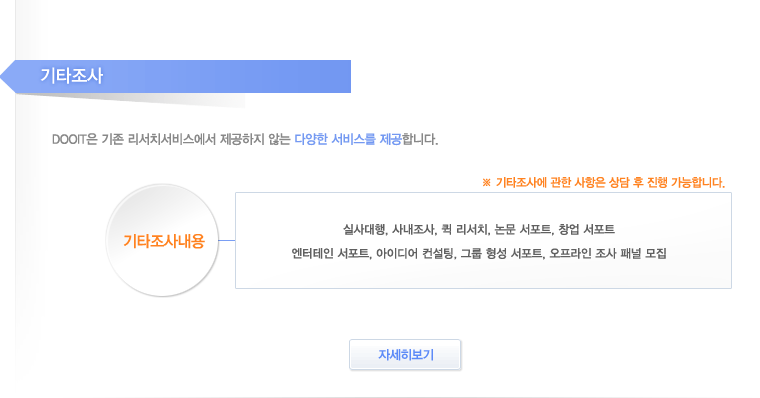This screenshot has width=760, height=398.
Task: Choose 논문 서포트 in the list
Action: pos(523,229)
